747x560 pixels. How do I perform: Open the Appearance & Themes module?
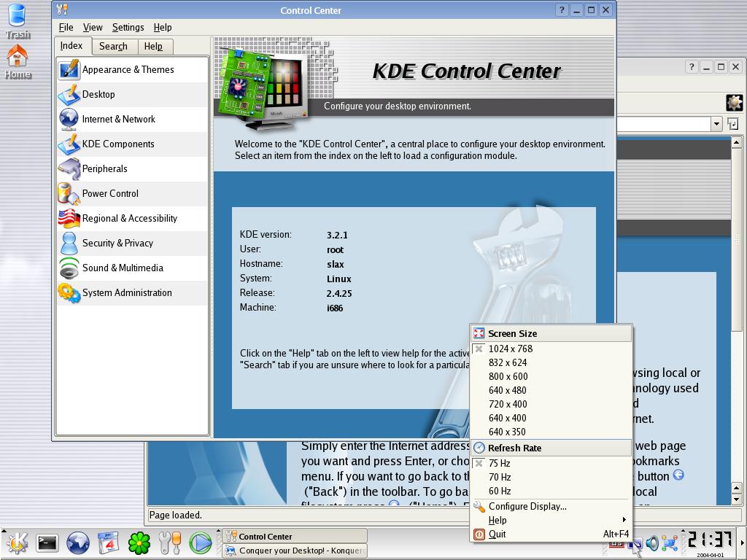tap(128, 70)
